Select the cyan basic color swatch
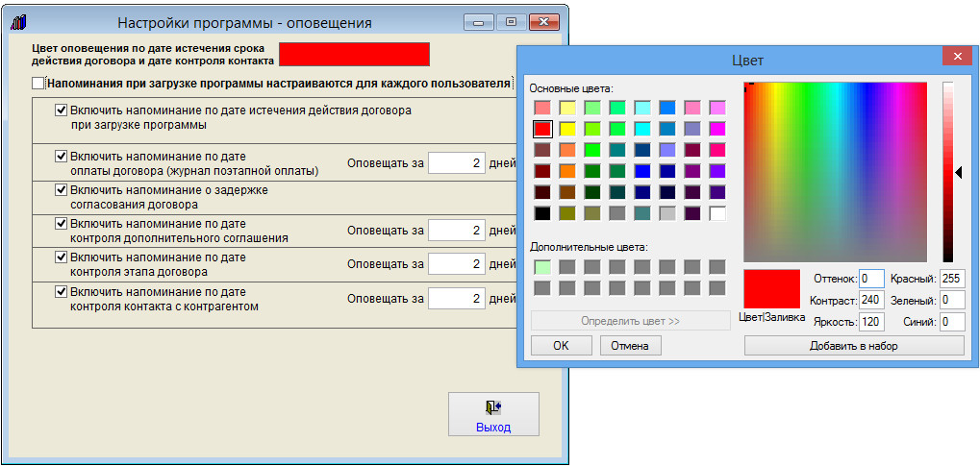 click(x=642, y=130)
